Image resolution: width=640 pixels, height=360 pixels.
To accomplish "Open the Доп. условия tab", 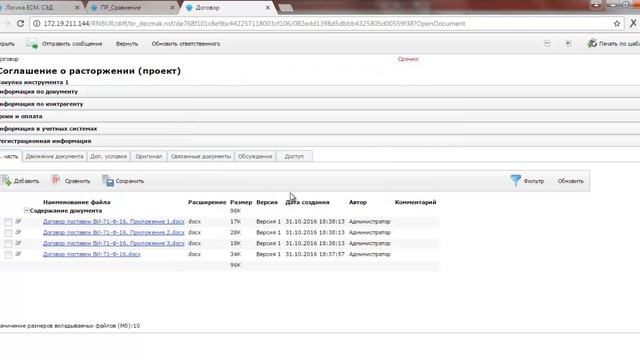I will tap(109, 156).
